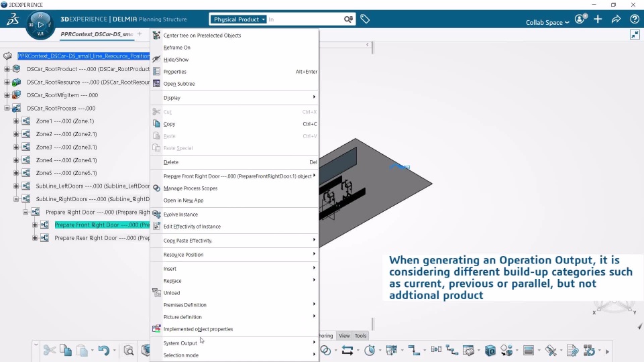Collapse the DSCar_RootProcess tree node
The height and width of the screenshot is (362, 644).
click(7, 109)
